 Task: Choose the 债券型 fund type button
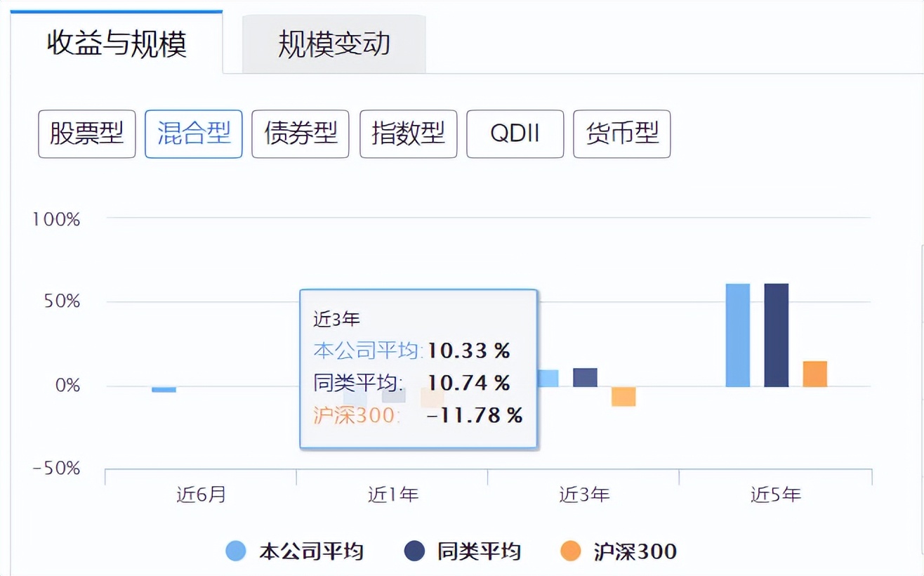point(301,133)
